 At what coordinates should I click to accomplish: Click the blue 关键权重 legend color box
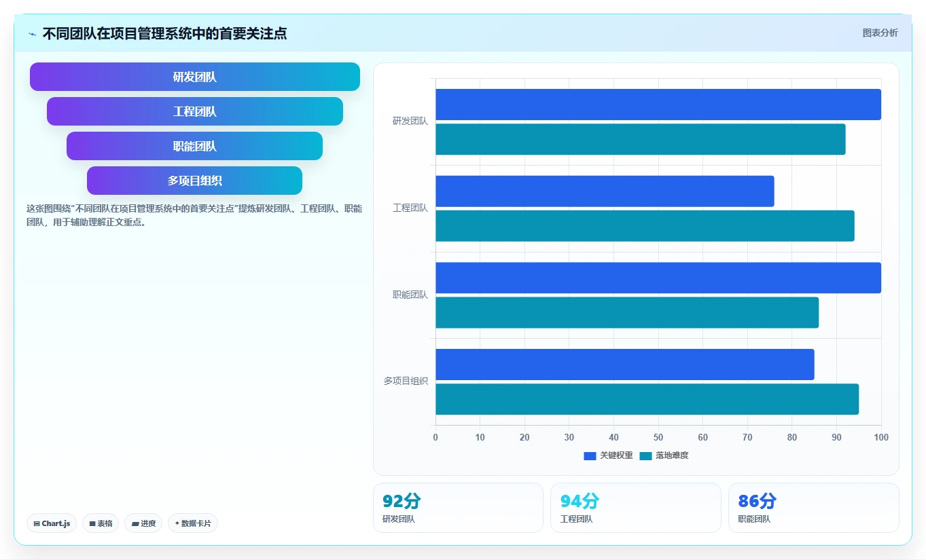(590, 456)
